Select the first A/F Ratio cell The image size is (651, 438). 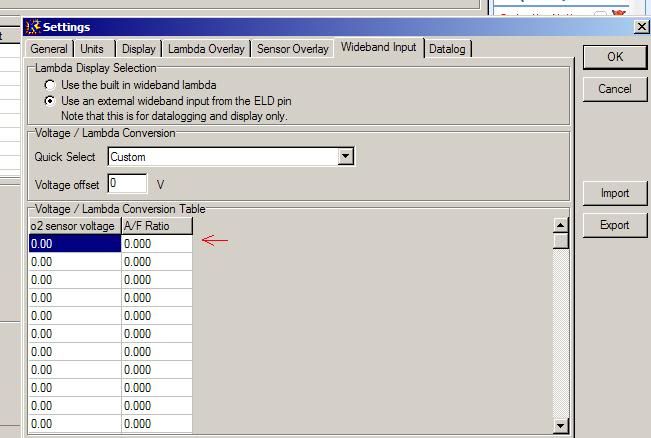coord(156,243)
